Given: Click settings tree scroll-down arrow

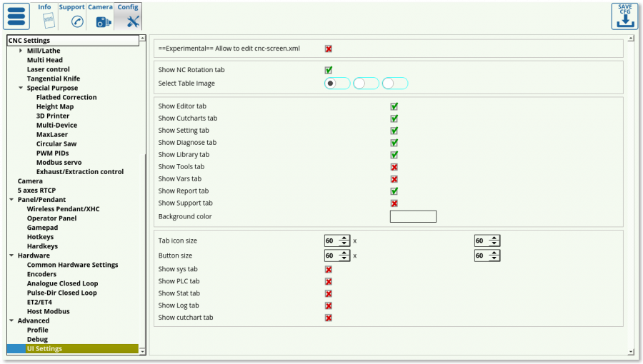Looking at the screenshot, I should [x=143, y=351].
